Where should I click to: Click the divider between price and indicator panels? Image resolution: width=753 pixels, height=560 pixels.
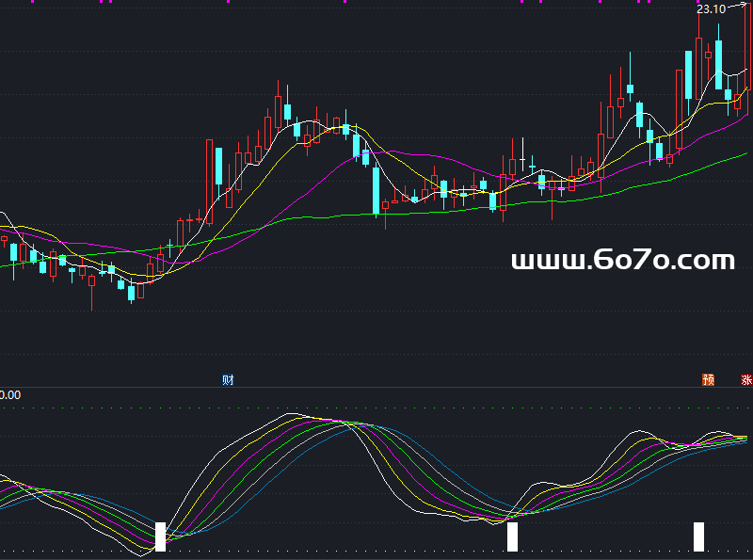point(376,387)
